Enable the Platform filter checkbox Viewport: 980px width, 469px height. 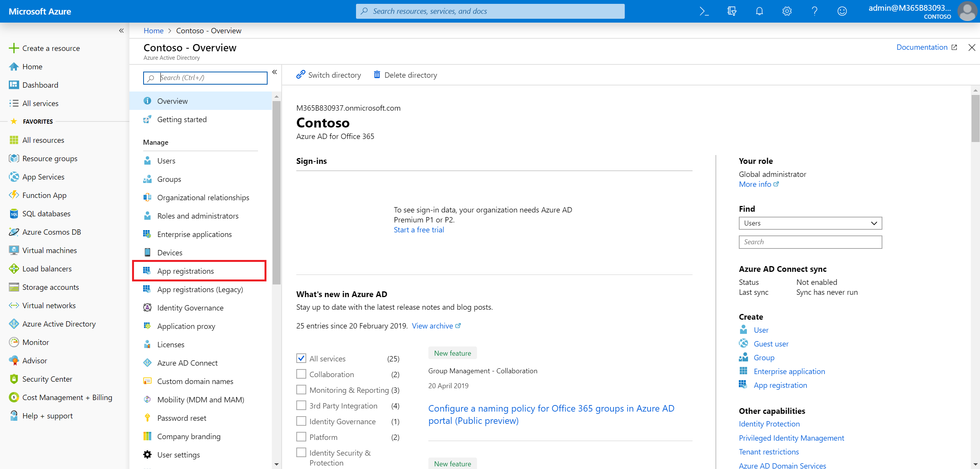(301, 437)
